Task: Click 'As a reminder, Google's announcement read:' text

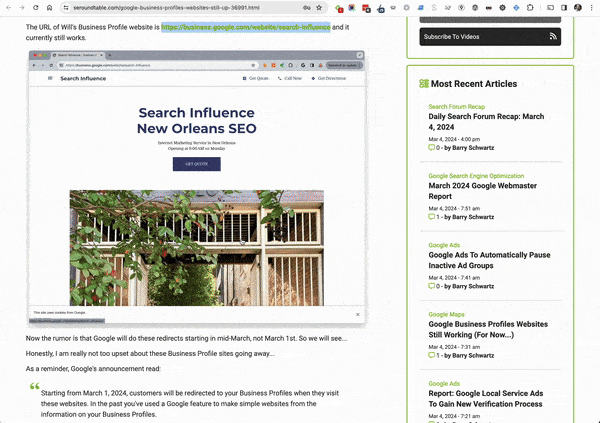Action: [93, 369]
